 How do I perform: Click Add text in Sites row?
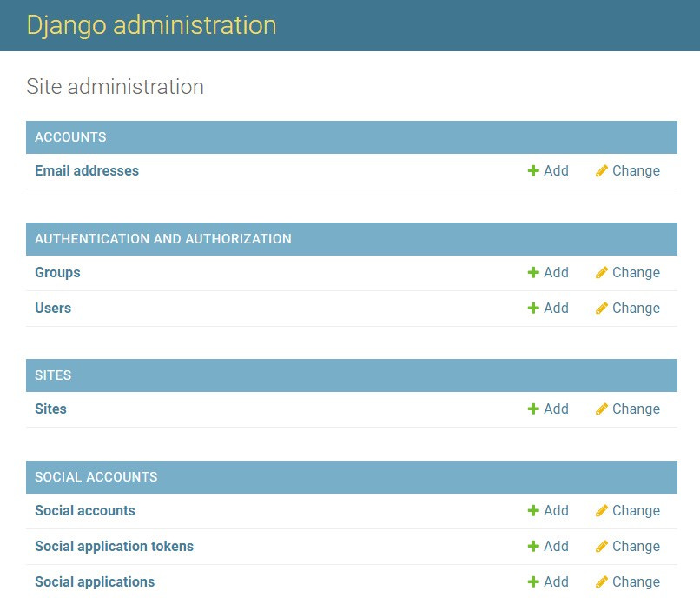tap(556, 409)
